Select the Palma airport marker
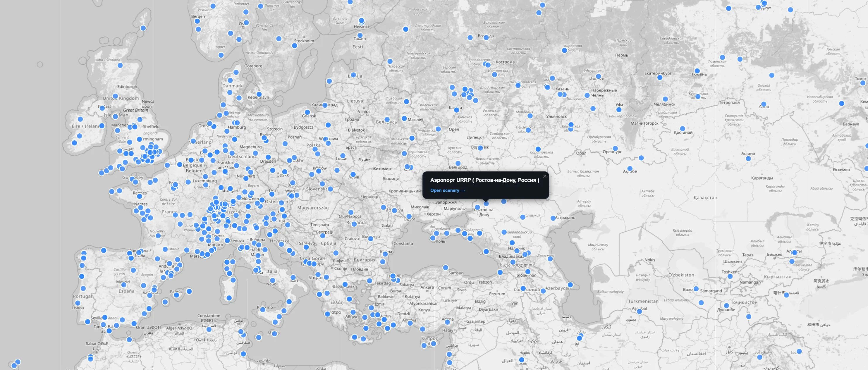This screenshot has height=370, width=868. click(176, 295)
